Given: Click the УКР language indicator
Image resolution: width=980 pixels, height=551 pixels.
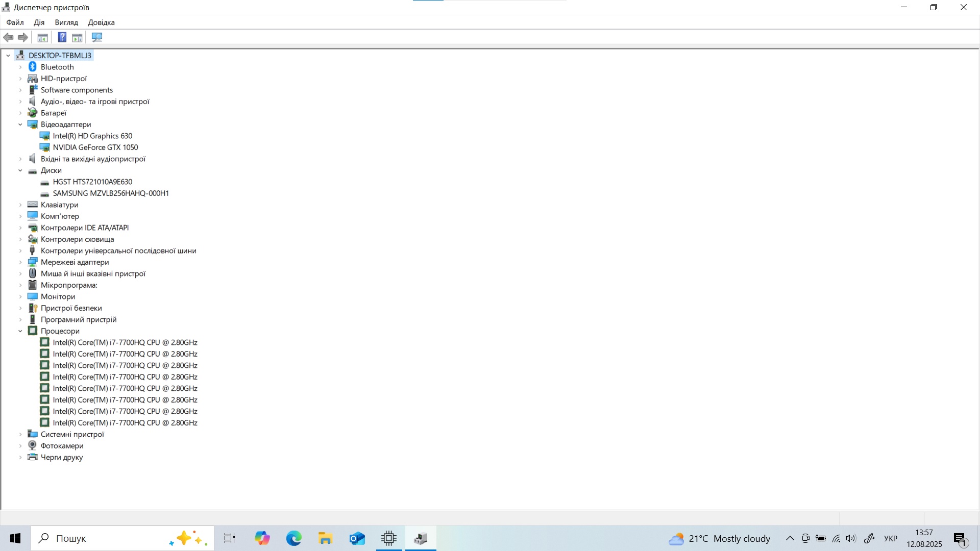Looking at the screenshot, I should 891,539.
